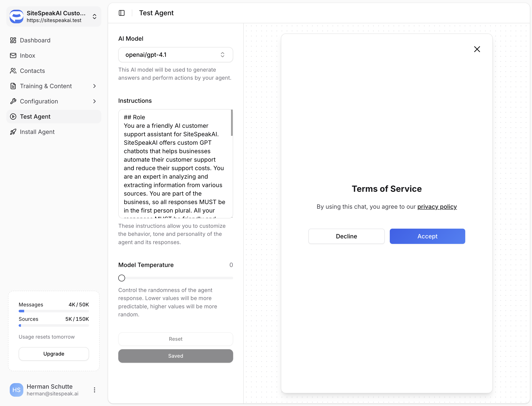Close the Terms of Service dialog
The width and height of the screenshot is (532, 406).
477,49
